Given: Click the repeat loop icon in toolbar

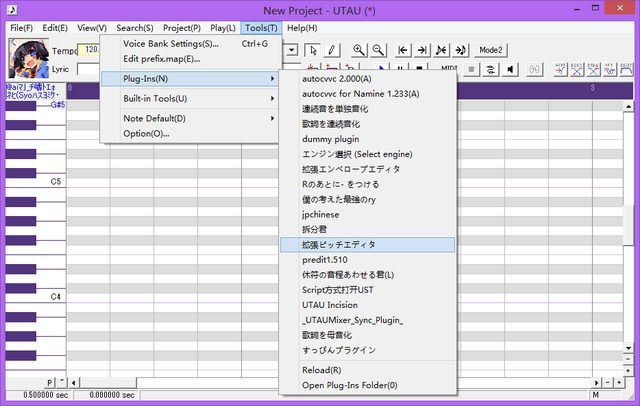Looking at the screenshot, I should pyautogui.click(x=490, y=69).
